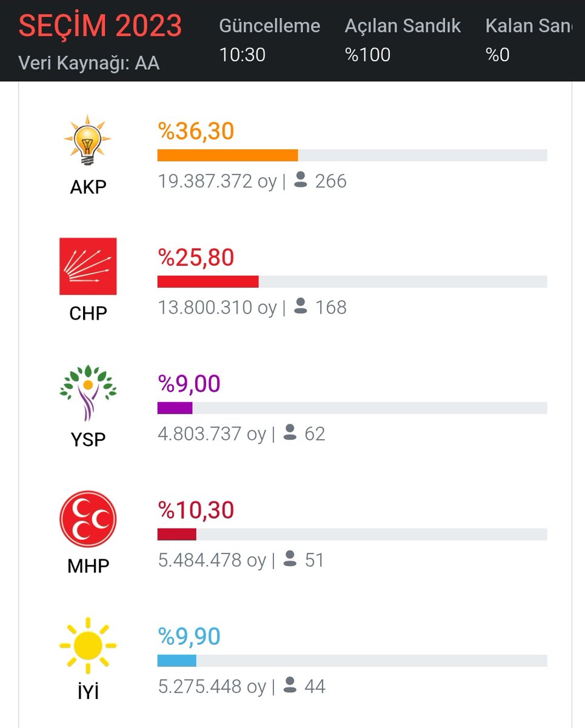This screenshot has width=585, height=728.
Task: Click the deputy person icon beside 266
Action: point(301,180)
